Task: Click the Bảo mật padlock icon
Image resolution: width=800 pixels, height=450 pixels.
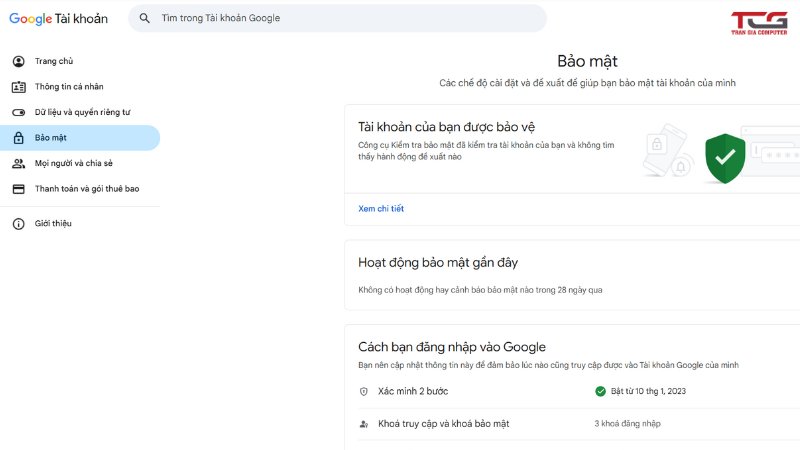Action: 18,138
